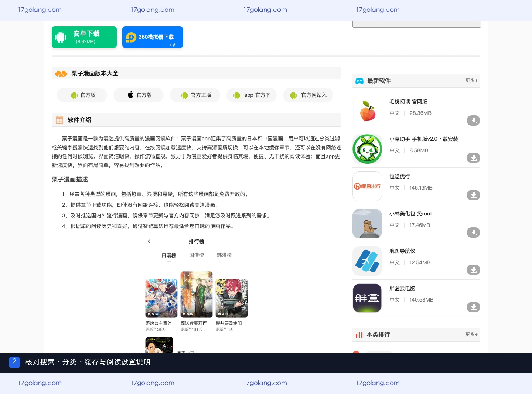This screenshot has height=394, width=532.
Task: Choose the app 官方下 version pill
Action: [x=252, y=95]
